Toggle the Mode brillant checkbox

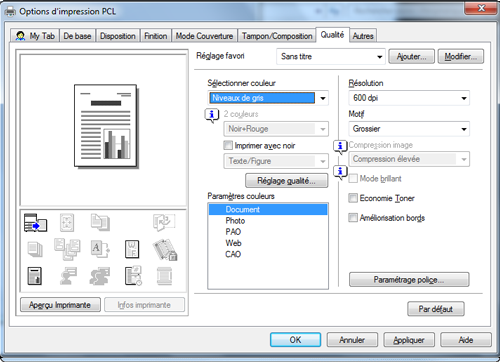[353, 178]
